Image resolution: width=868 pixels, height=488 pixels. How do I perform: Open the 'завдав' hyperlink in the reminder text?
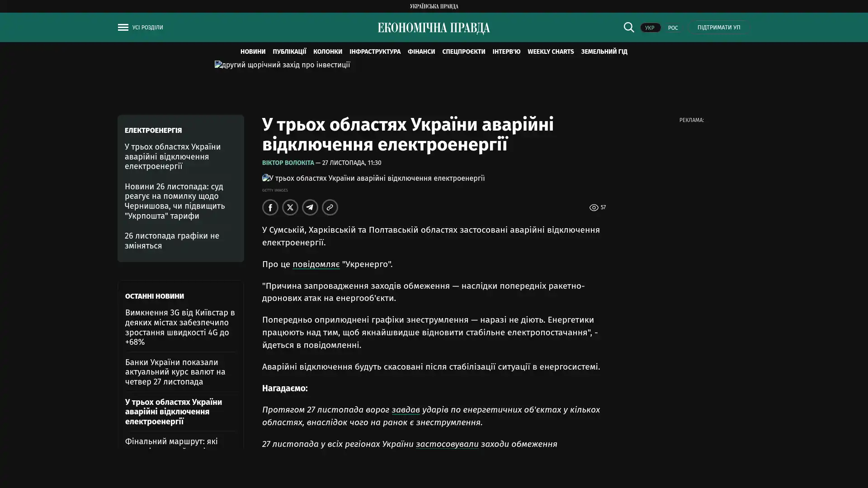[405, 410]
